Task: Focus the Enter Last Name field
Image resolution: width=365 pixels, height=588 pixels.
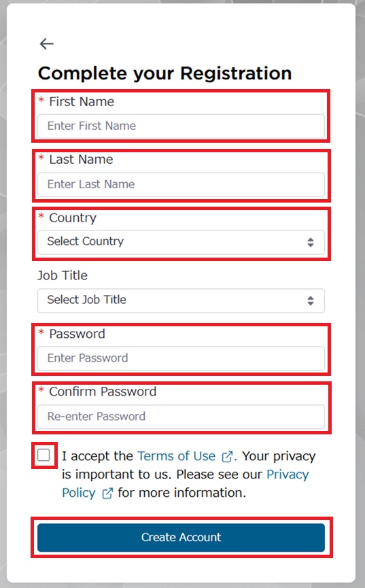Action: click(x=181, y=184)
